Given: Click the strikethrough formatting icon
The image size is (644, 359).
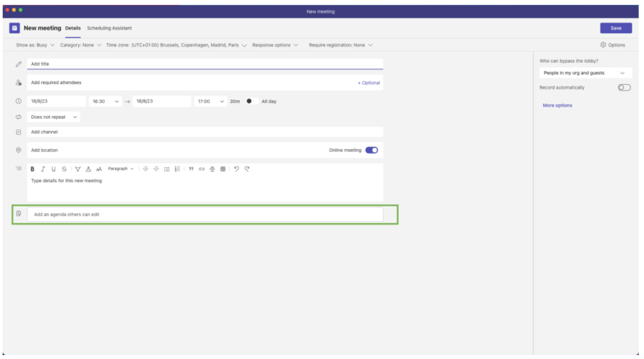Looking at the screenshot, I should [64, 169].
